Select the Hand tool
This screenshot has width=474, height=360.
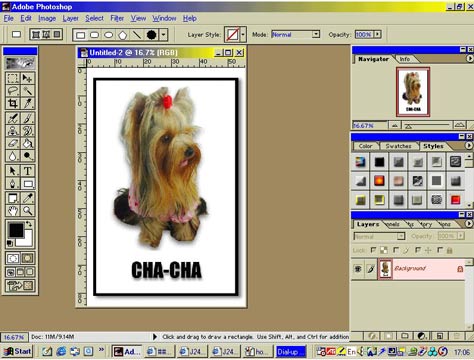point(13,211)
